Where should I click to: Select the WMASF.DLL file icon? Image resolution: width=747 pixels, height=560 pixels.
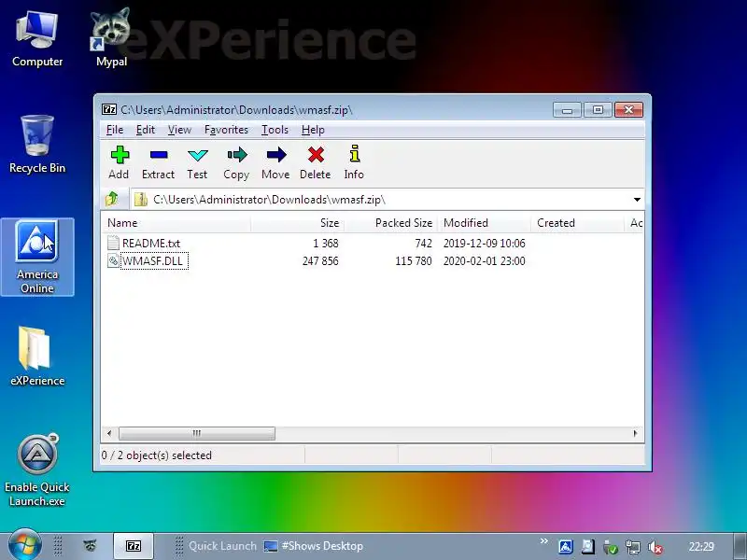pos(113,261)
